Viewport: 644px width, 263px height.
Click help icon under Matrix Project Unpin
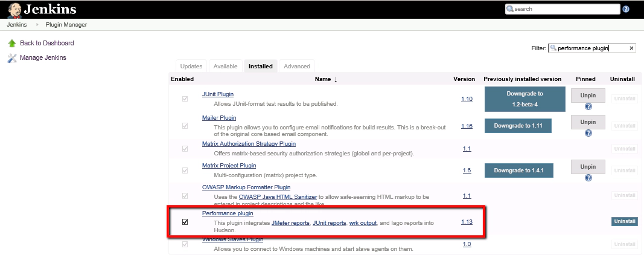click(x=588, y=178)
